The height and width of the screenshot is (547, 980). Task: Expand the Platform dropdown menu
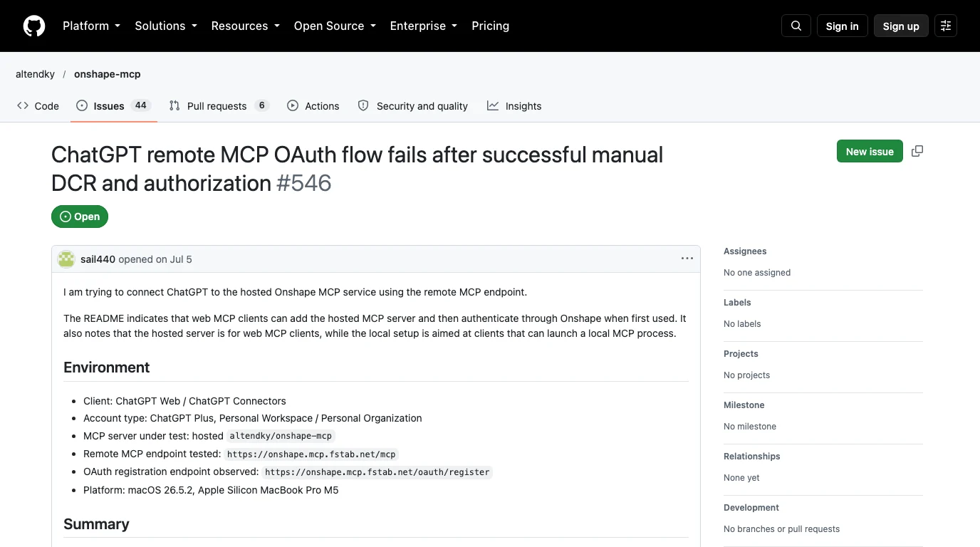92,26
